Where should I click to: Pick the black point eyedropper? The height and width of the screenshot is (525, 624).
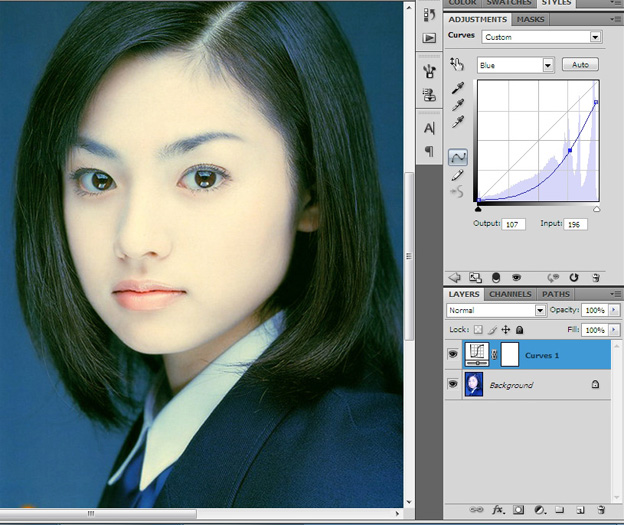[458, 88]
